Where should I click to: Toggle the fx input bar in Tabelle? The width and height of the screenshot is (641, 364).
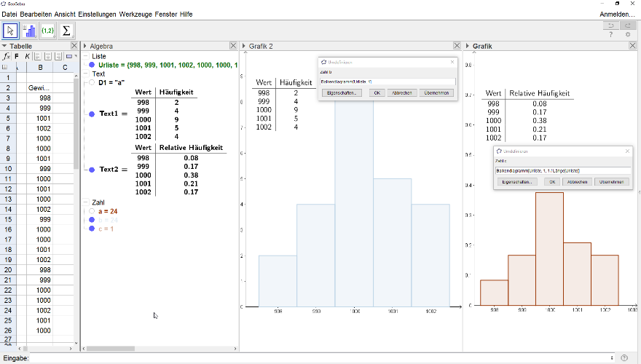tap(6, 56)
